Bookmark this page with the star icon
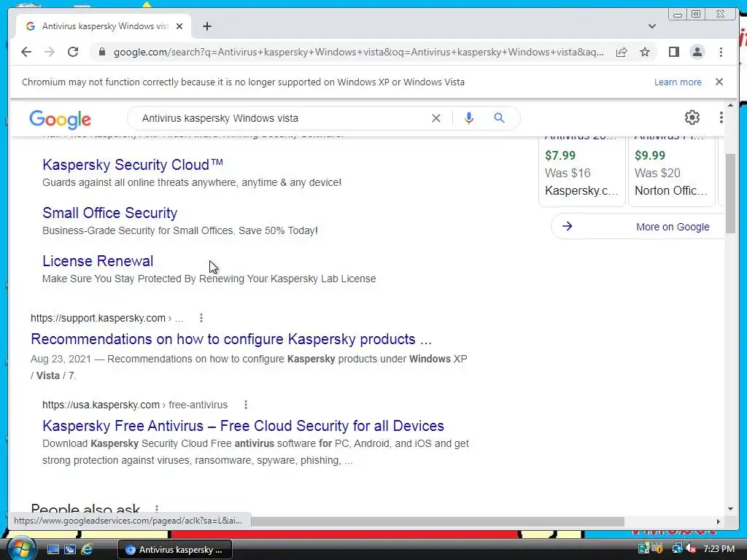The height and width of the screenshot is (560, 747). coord(645,52)
